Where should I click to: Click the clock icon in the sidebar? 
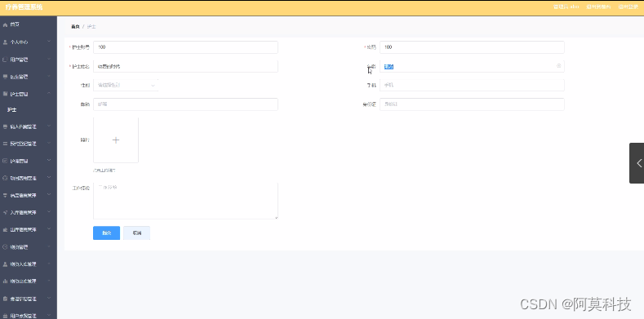tap(5, 247)
